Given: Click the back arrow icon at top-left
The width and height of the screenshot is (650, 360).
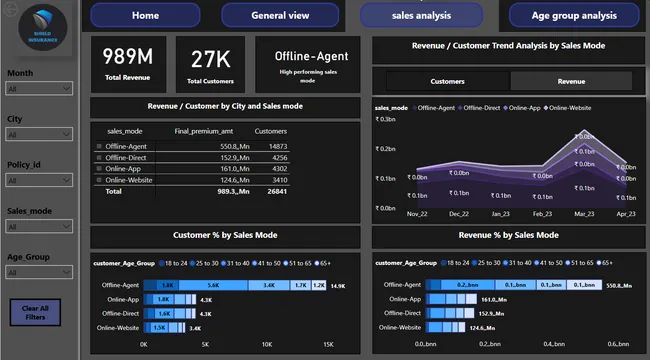Looking at the screenshot, I should [10, 9].
